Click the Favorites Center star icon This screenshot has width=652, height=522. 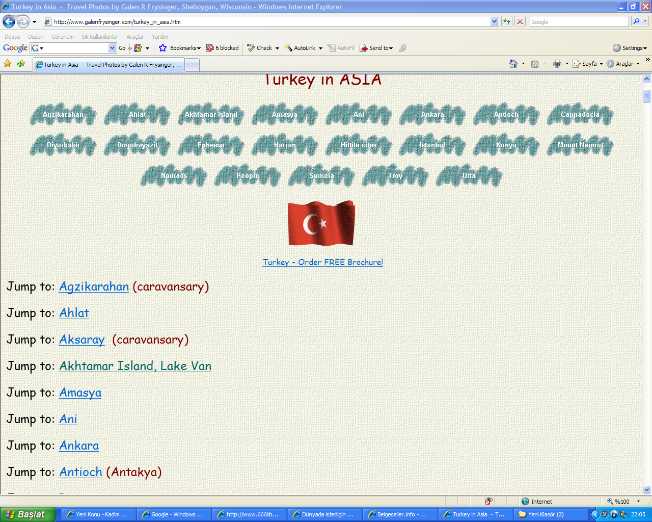tap(7, 64)
